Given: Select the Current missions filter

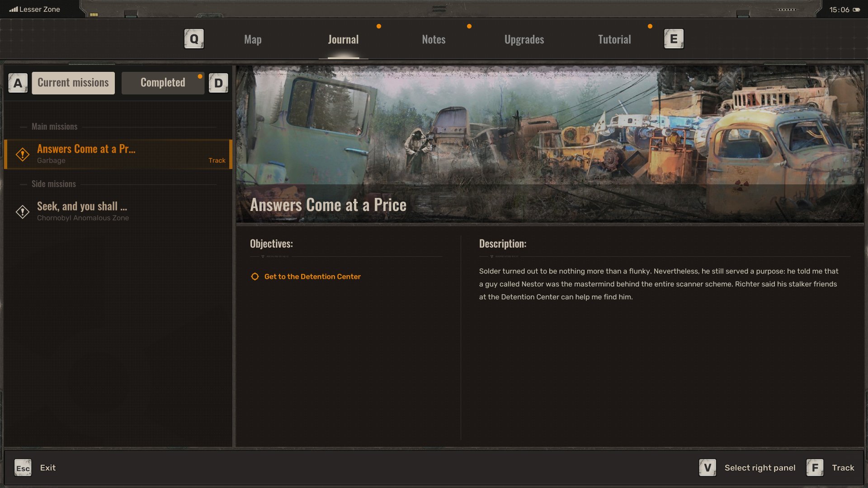Looking at the screenshot, I should [73, 83].
